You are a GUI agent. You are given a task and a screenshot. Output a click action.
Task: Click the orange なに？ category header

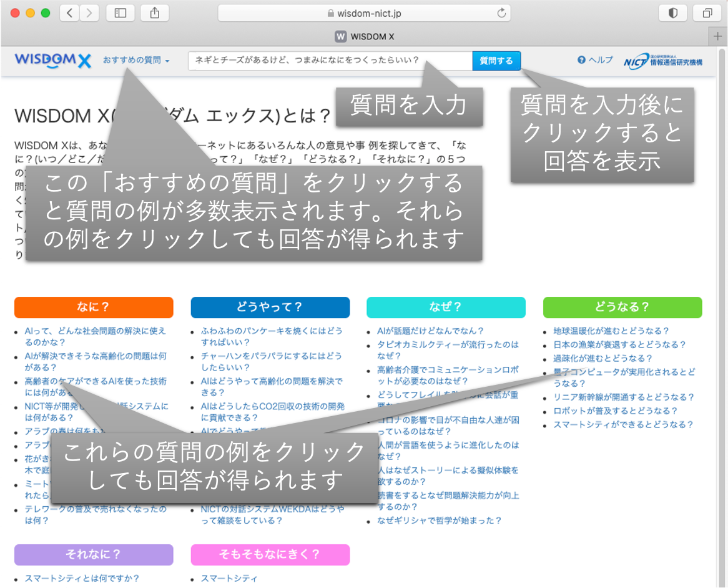pyautogui.click(x=94, y=307)
